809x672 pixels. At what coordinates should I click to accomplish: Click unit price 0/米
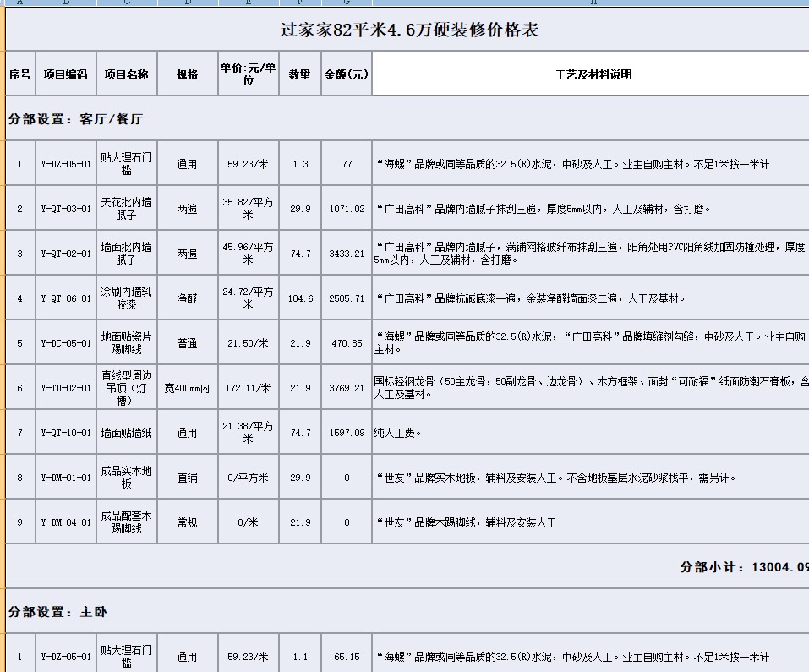pyautogui.click(x=249, y=522)
